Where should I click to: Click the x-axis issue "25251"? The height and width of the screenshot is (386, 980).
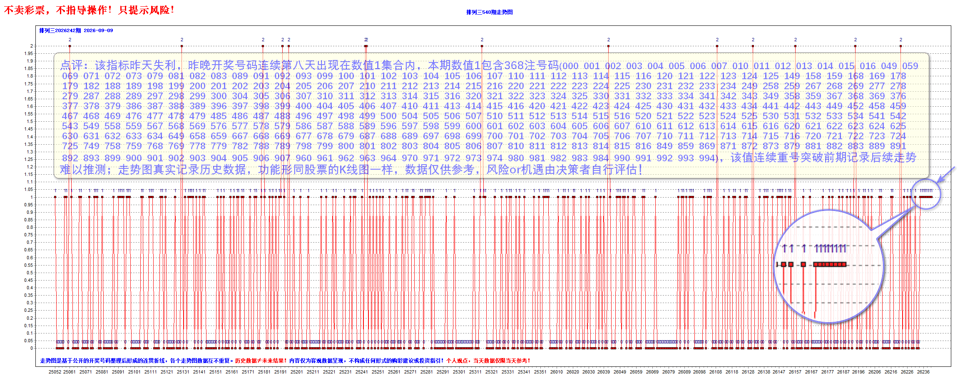[378, 372]
